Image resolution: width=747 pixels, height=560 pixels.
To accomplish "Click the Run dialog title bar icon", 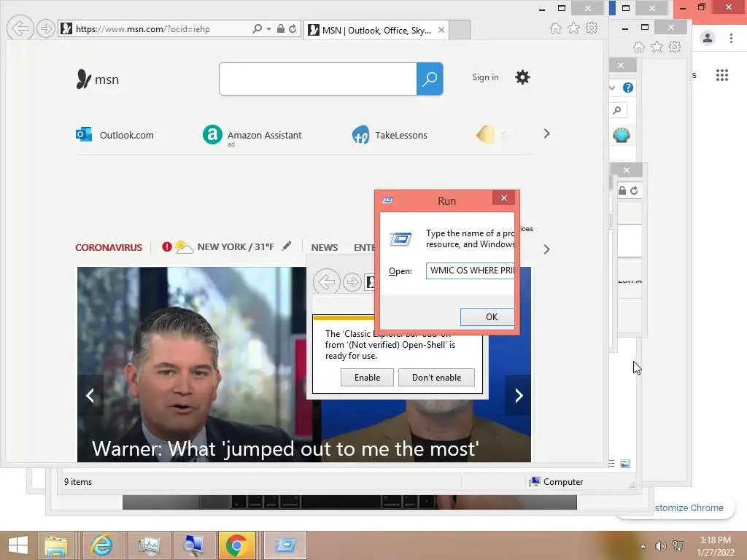I will [388, 201].
